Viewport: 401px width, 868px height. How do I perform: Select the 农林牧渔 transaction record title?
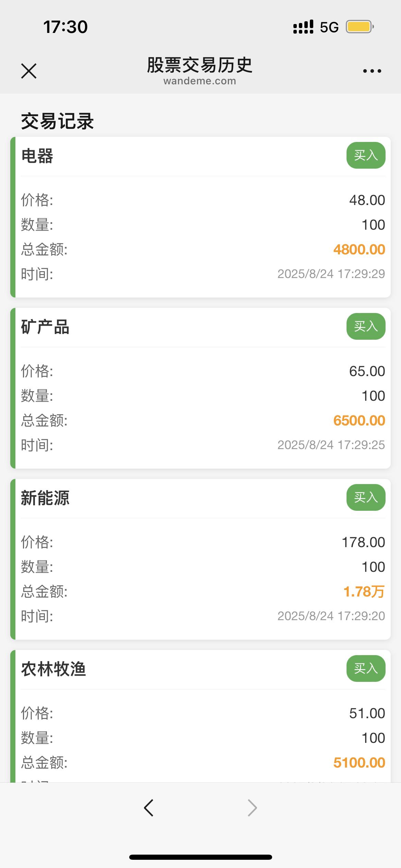tap(53, 669)
